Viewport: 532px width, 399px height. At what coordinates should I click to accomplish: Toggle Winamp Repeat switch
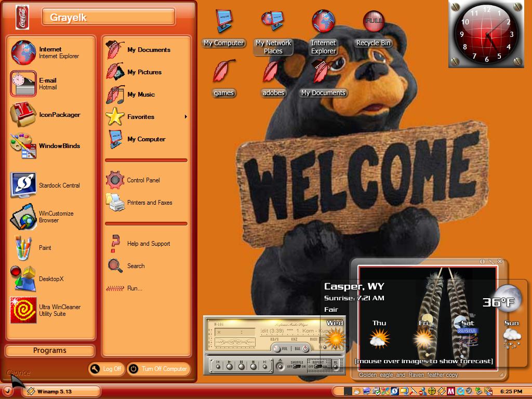pos(318,366)
